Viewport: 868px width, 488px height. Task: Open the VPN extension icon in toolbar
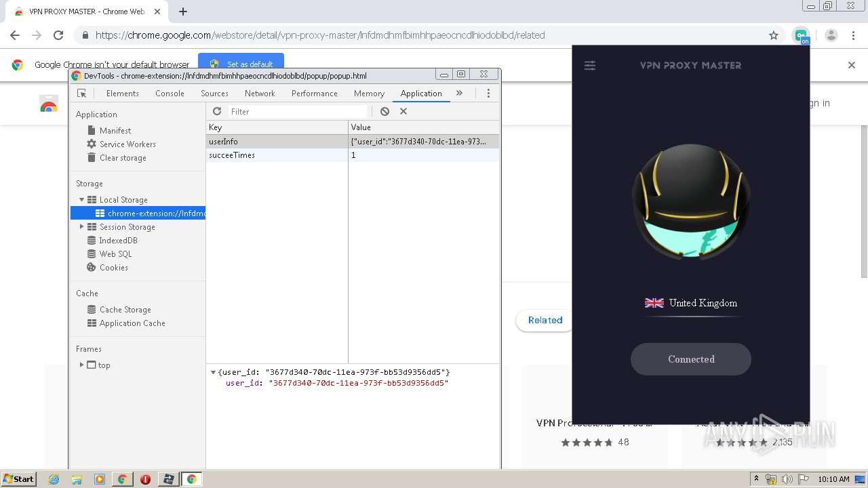(802, 35)
